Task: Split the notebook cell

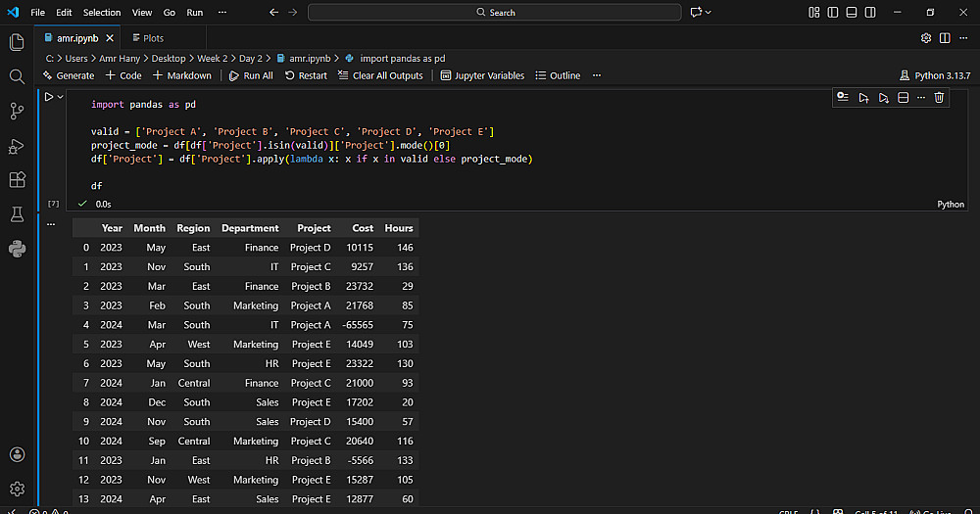Action: pos(904,97)
